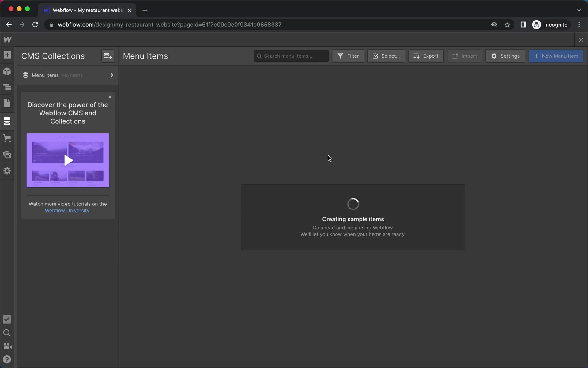This screenshot has width=588, height=368.
Task: Open the sidebar search tool
Action: [7, 333]
